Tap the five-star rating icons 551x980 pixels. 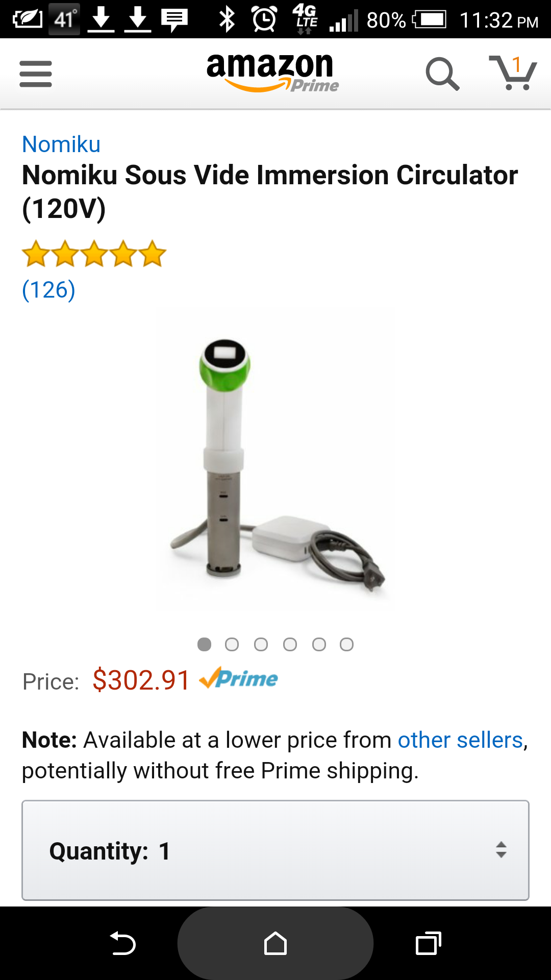click(x=94, y=254)
